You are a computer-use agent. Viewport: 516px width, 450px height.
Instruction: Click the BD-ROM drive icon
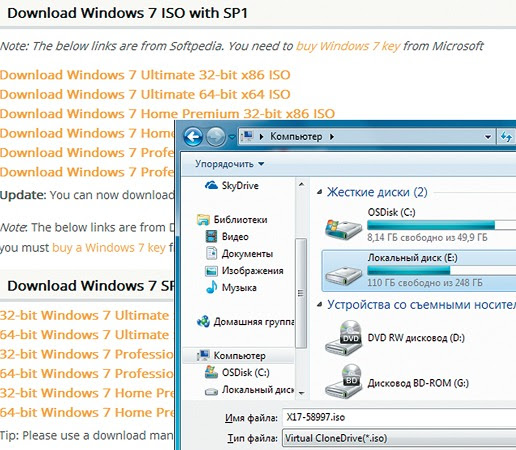[344, 381]
